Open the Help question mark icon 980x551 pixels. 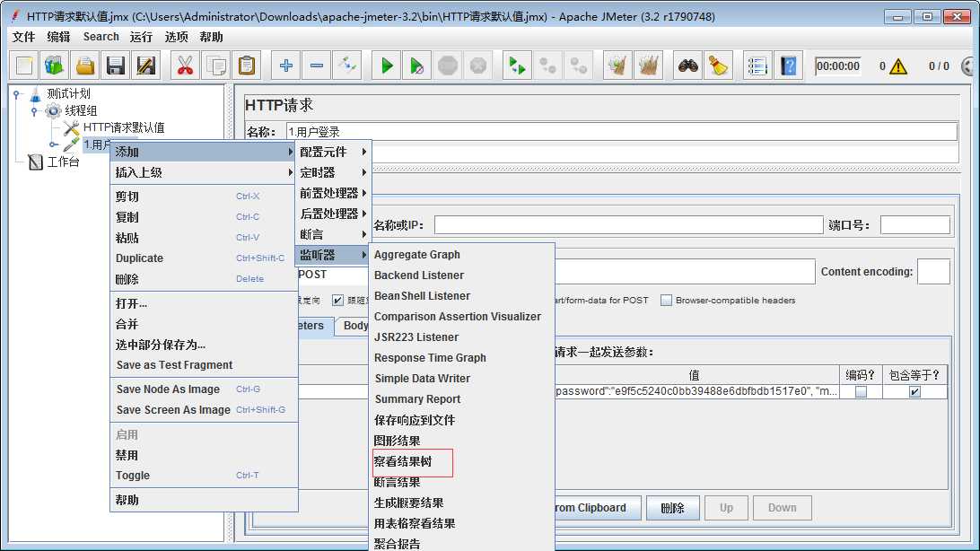tap(788, 66)
